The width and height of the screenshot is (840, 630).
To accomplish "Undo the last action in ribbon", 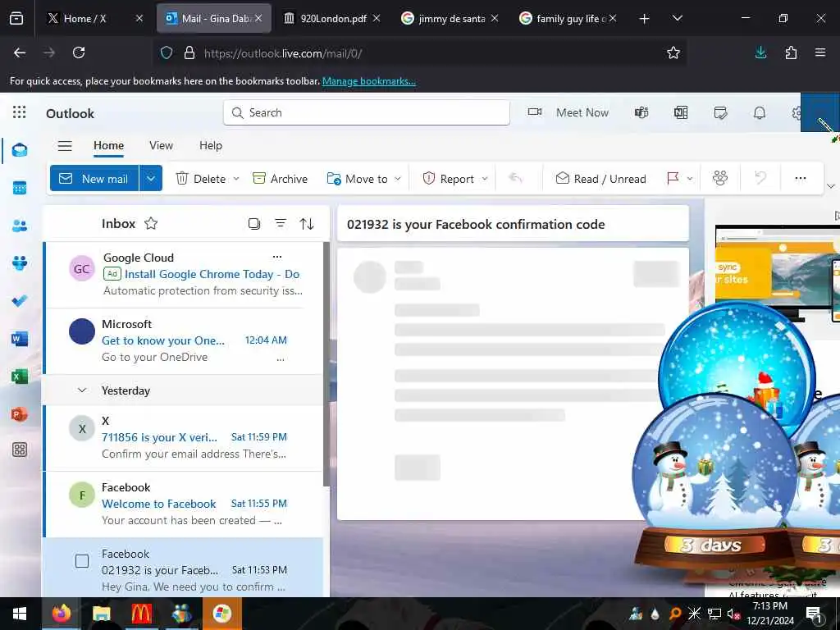I will coord(760,178).
